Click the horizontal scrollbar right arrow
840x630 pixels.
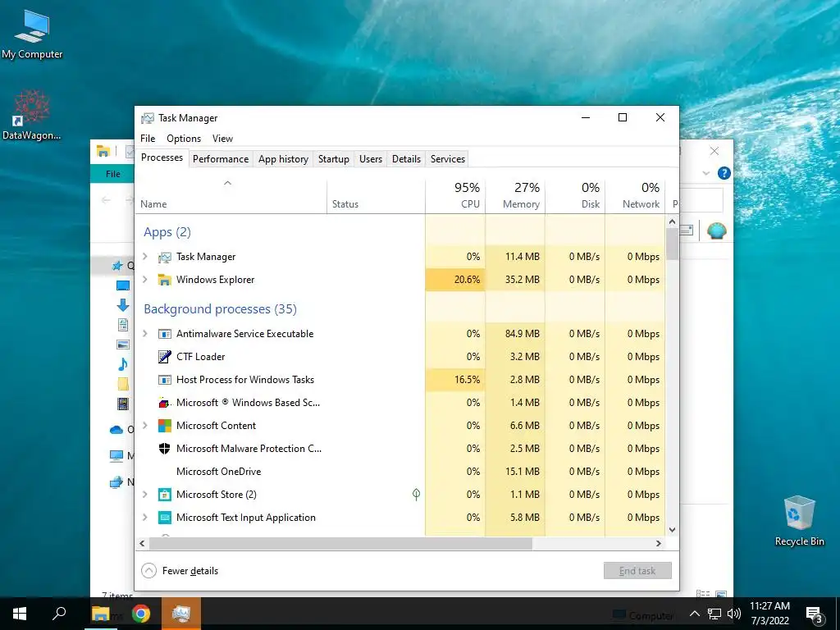click(x=659, y=543)
